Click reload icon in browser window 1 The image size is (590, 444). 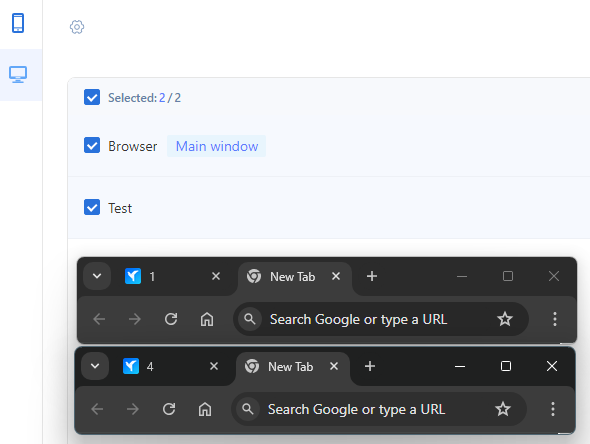171,319
